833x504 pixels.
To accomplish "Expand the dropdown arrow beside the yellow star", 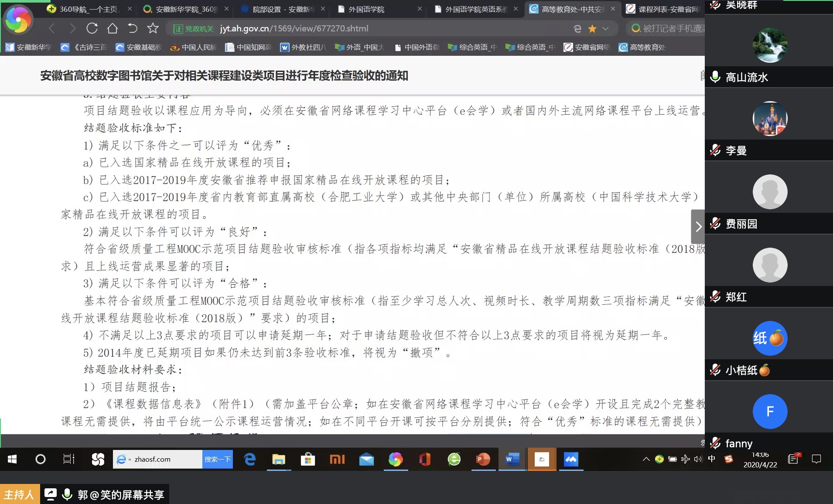I will coord(605,29).
